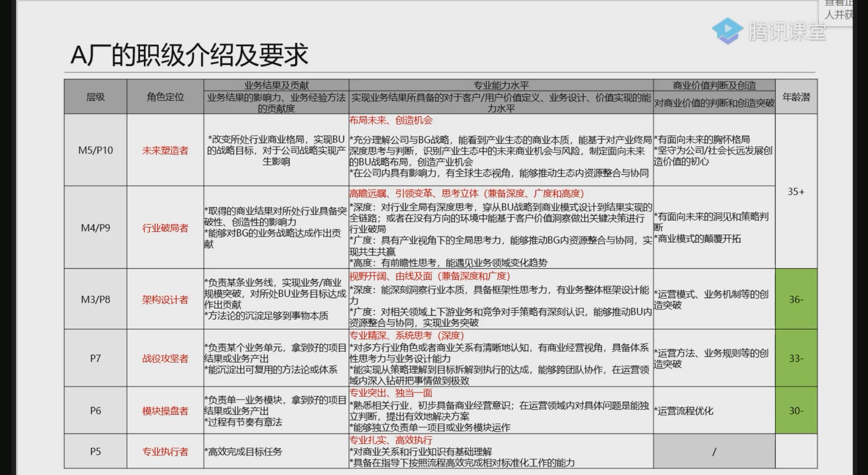Image resolution: width=868 pixels, height=475 pixels.
Task: Click the green 36- age cell
Action: coord(796,299)
